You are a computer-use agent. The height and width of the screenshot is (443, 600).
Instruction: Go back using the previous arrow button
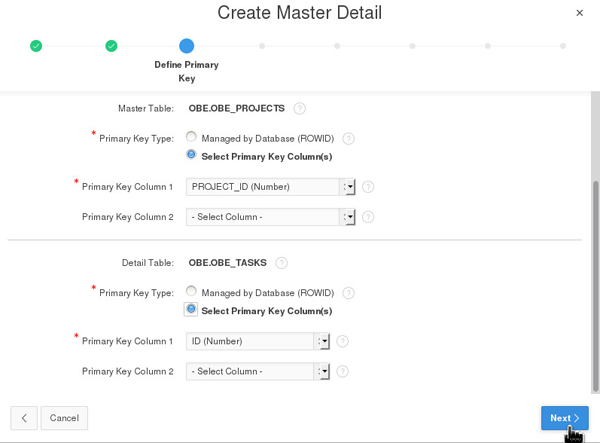click(x=24, y=418)
